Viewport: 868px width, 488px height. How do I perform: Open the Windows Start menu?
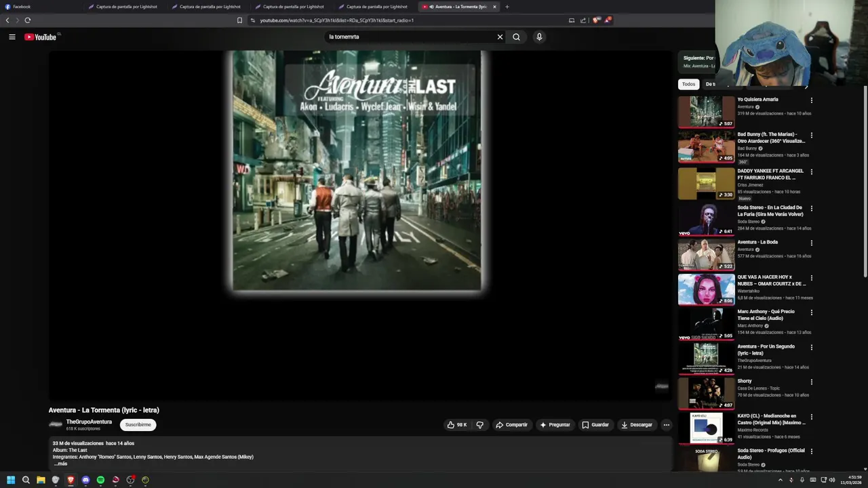click(11, 480)
